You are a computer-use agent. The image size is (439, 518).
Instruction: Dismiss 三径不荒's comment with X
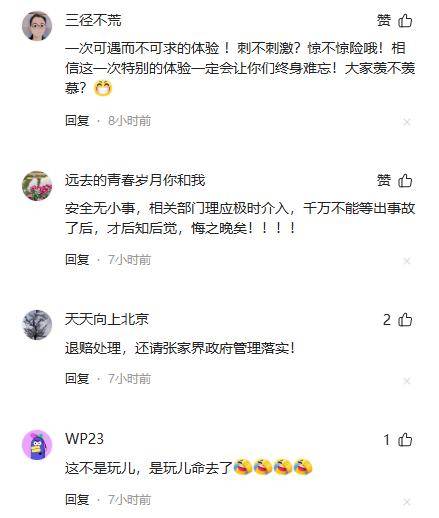(x=406, y=122)
